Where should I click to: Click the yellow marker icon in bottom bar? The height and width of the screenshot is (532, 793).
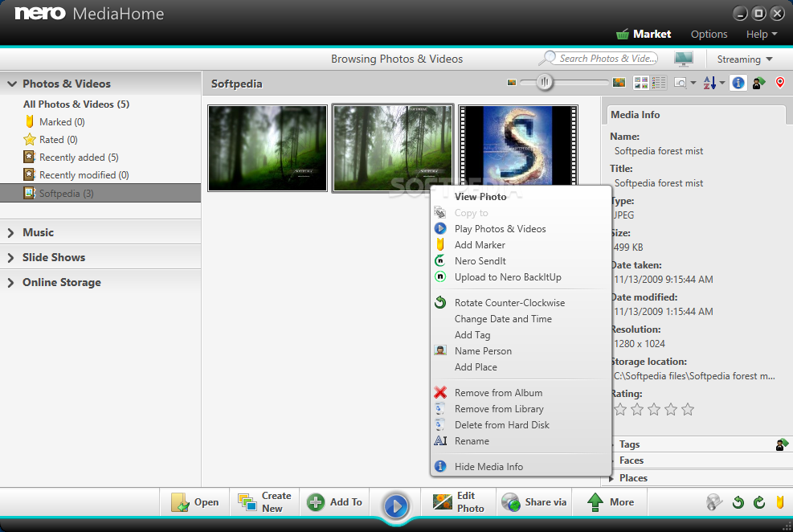pyautogui.click(x=779, y=503)
